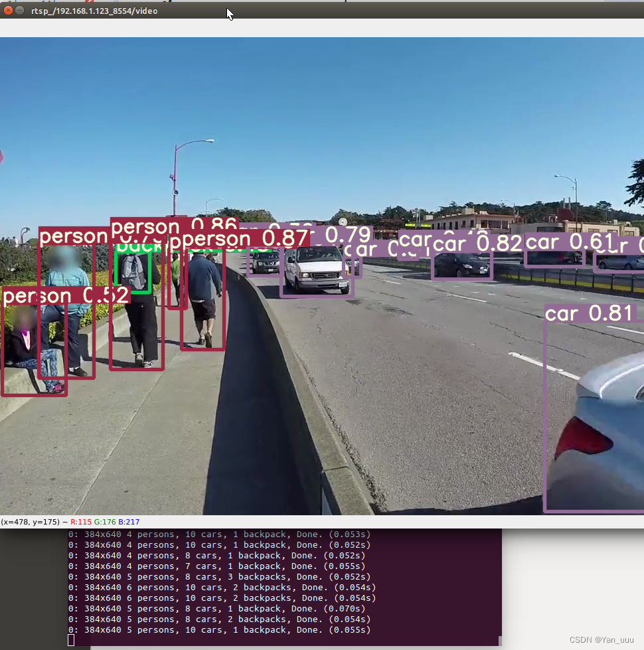Click terminal line '4 persons, 8 cars, 1 backpack'
Screen dimensions: 644x650
[216, 556]
